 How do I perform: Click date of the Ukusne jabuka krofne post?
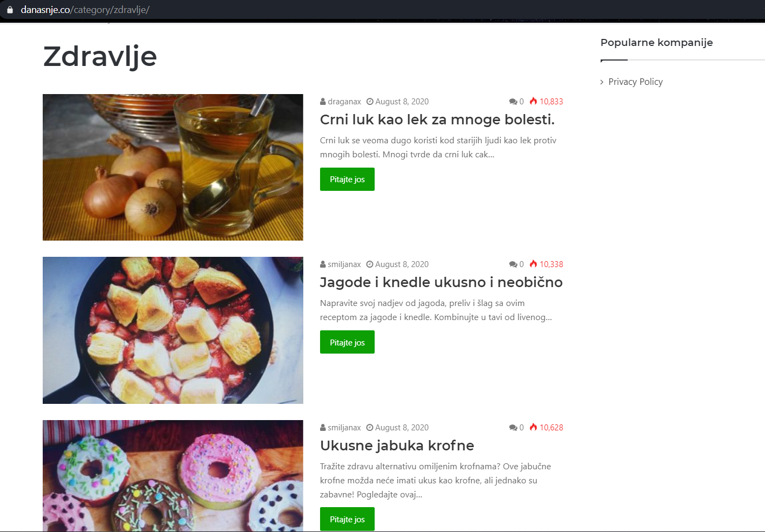pyautogui.click(x=402, y=428)
